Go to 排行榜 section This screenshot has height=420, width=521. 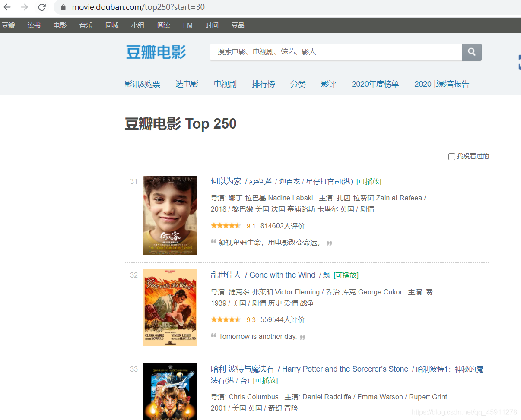click(x=264, y=84)
